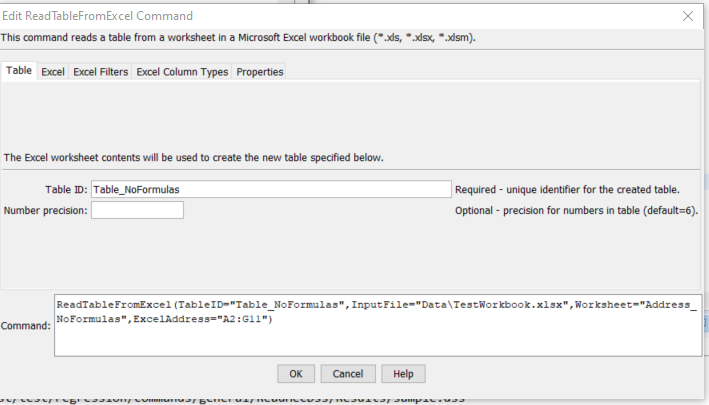This screenshot has width=709, height=405.
Task: Show the Properties tab
Action: coord(260,72)
